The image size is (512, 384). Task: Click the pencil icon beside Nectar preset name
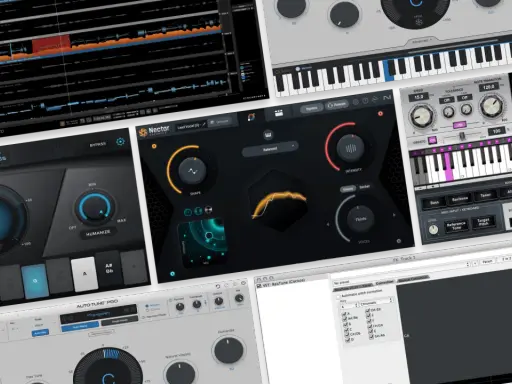click(x=204, y=124)
